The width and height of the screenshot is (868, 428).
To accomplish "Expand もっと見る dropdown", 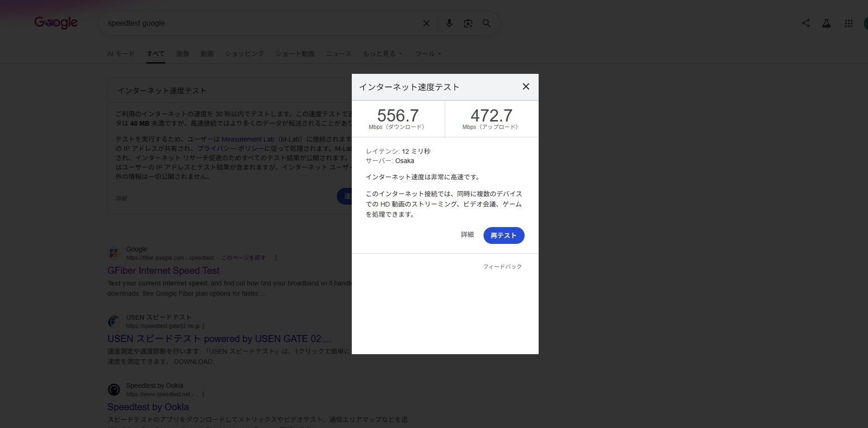I will click(383, 54).
